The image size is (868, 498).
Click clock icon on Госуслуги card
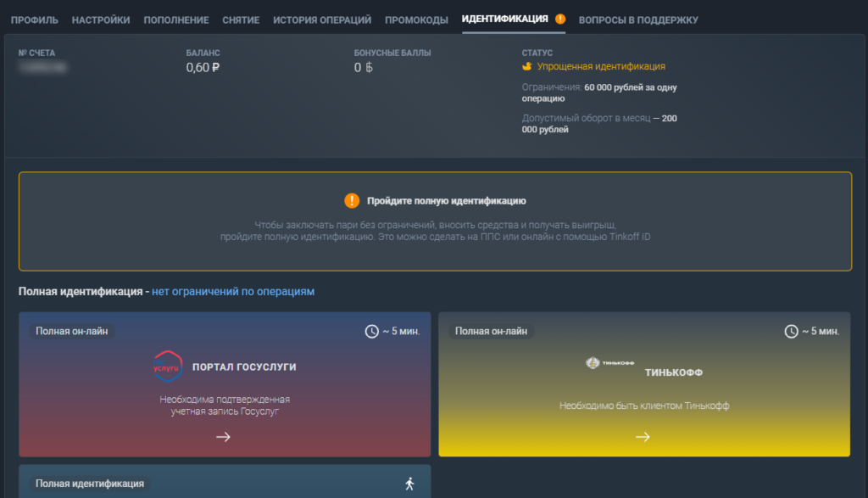(371, 331)
